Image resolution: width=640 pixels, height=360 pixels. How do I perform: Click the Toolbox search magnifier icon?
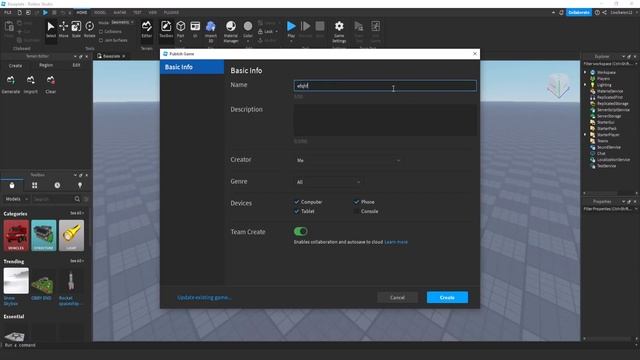click(77, 199)
